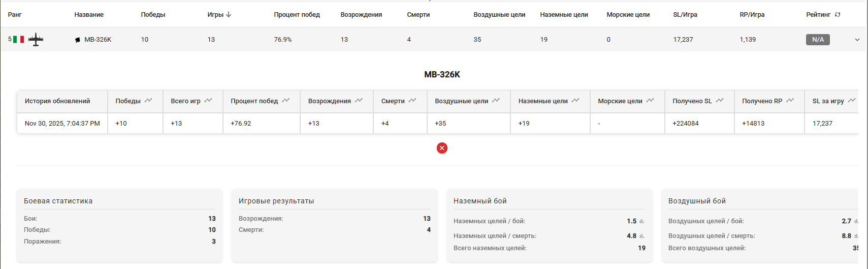This screenshot has width=868, height=269.
Task: Open the chart icon next to Всего игр
Action: (x=208, y=101)
